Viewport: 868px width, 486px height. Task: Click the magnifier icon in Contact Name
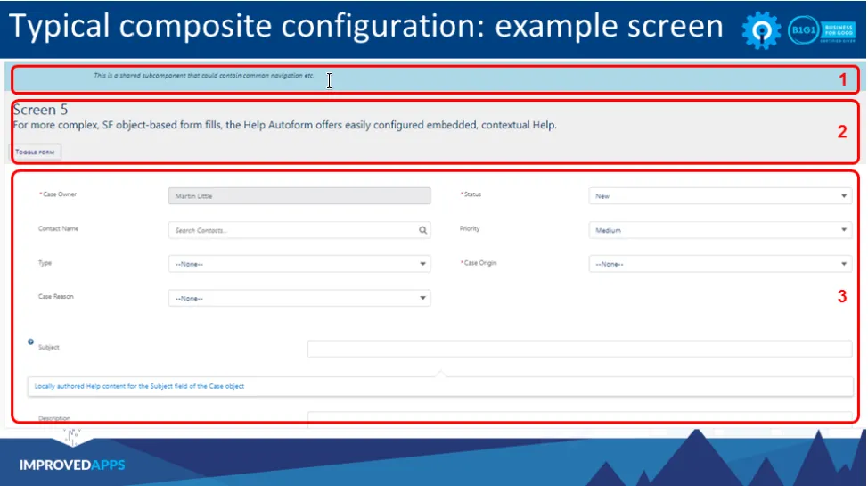tap(423, 230)
